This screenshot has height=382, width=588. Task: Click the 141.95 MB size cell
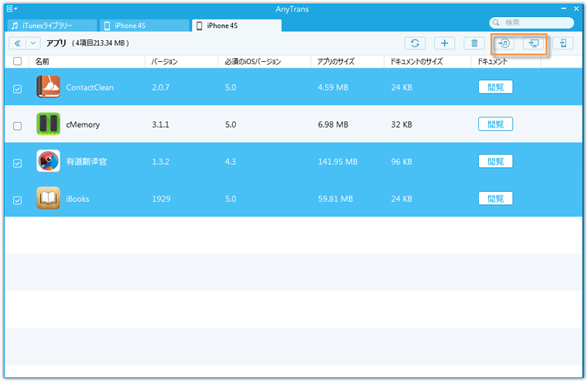[337, 162]
